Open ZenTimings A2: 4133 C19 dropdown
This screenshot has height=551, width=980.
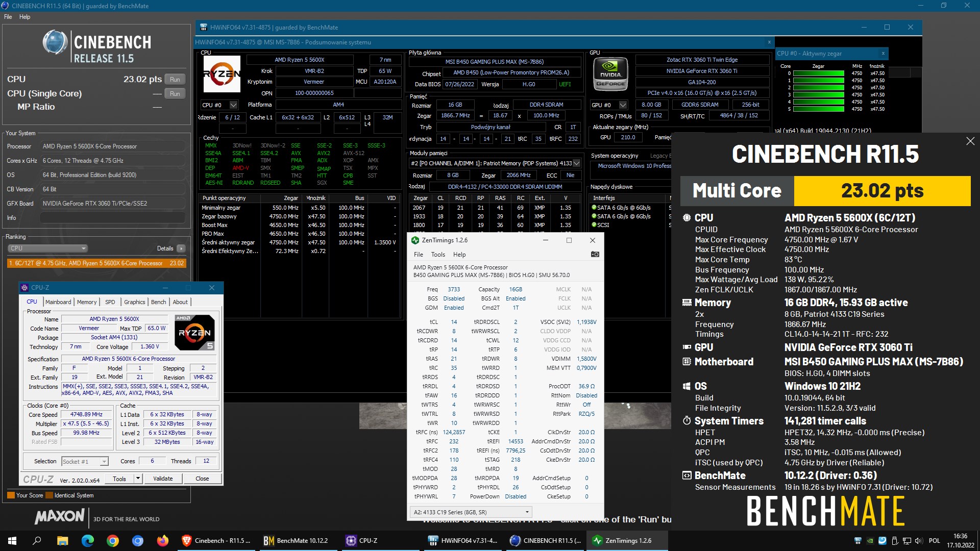(x=471, y=512)
